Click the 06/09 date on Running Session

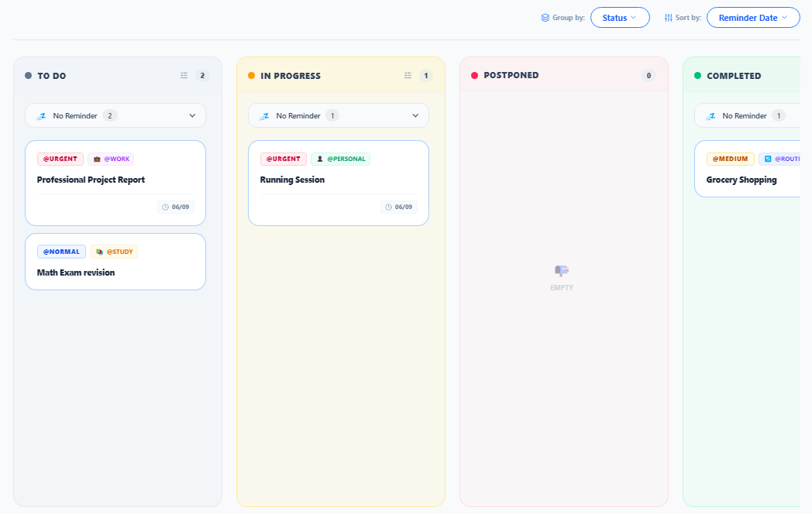coord(399,207)
